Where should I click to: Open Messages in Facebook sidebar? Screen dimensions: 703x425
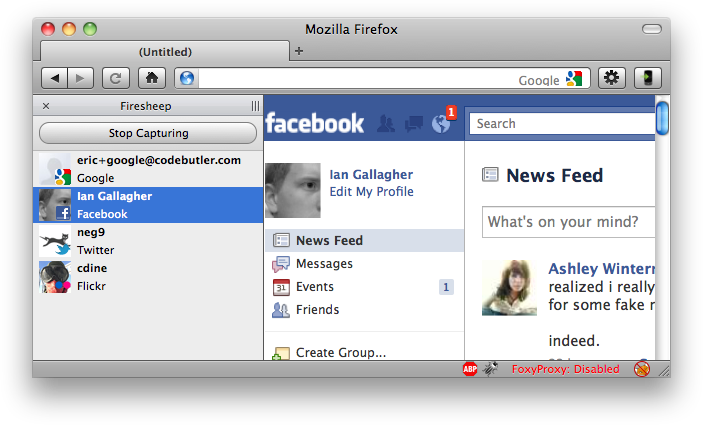tap(324, 264)
